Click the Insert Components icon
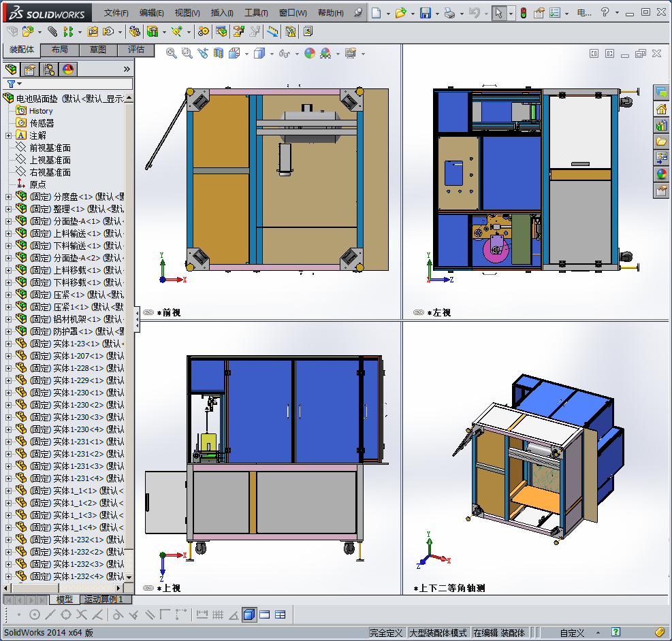672x641 pixels. pyautogui.click(x=28, y=31)
